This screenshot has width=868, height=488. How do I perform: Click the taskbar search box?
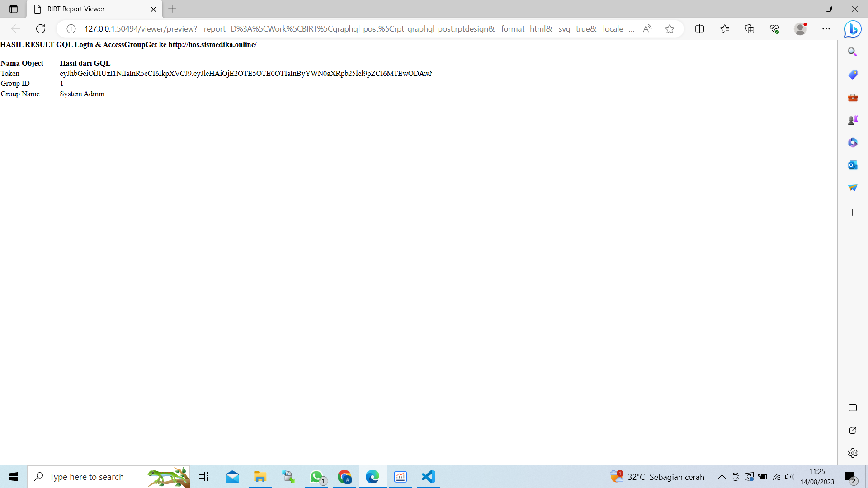click(108, 477)
